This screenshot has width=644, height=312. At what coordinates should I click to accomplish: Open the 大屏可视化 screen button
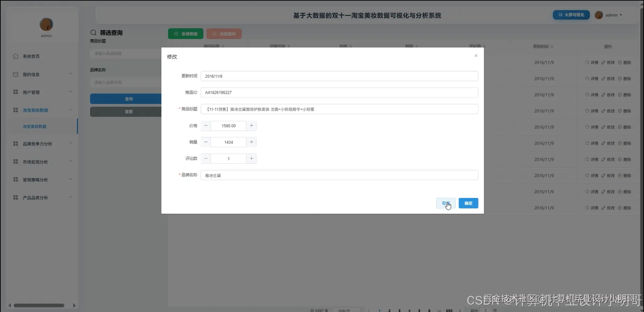(571, 15)
